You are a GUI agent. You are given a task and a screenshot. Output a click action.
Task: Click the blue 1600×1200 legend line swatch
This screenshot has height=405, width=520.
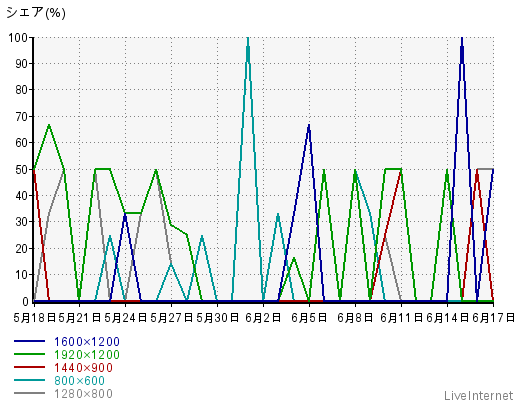(x=29, y=341)
